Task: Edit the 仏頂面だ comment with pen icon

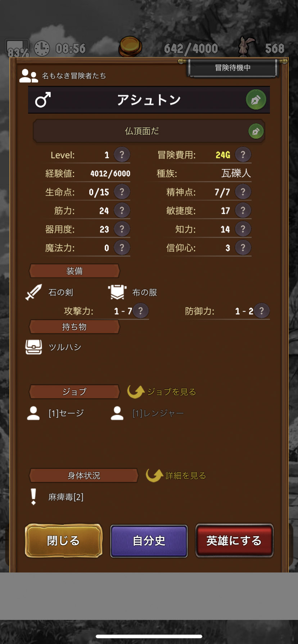Action: pos(256,131)
